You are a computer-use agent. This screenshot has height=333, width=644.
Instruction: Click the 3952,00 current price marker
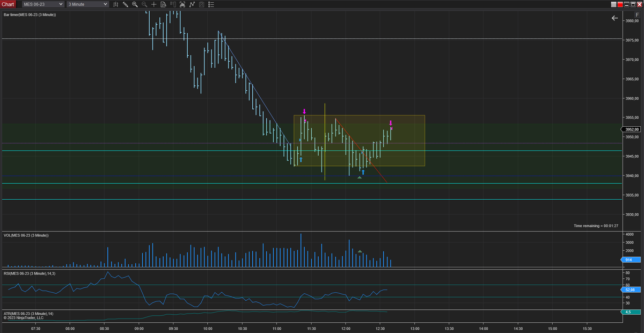click(x=632, y=129)
